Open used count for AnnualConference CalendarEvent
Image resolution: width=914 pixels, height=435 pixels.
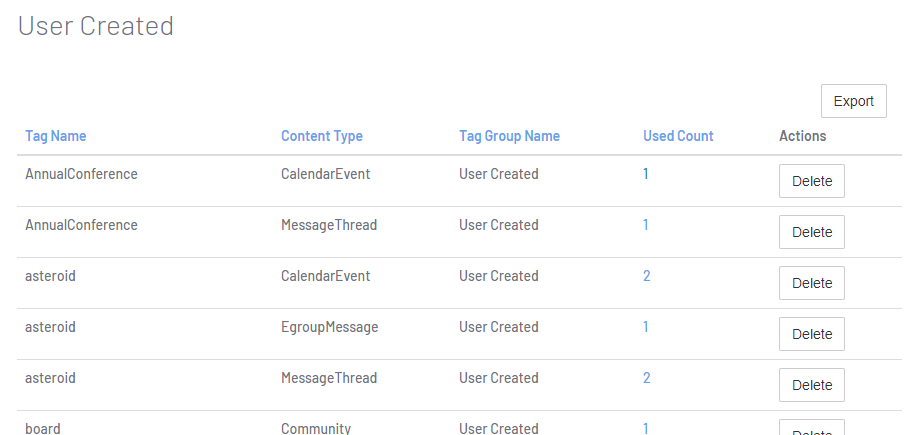pyautogui.click(x=646, y=174)
